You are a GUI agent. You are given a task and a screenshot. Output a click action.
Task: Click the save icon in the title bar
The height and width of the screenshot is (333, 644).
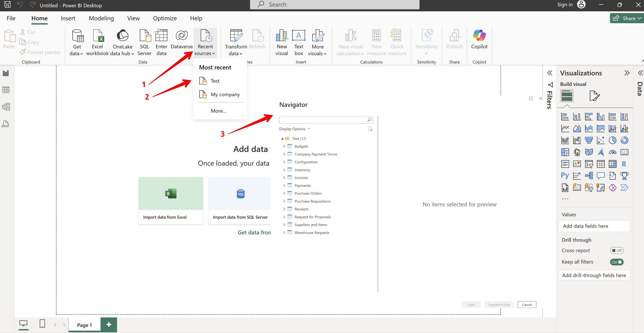(x=7, y=4)
